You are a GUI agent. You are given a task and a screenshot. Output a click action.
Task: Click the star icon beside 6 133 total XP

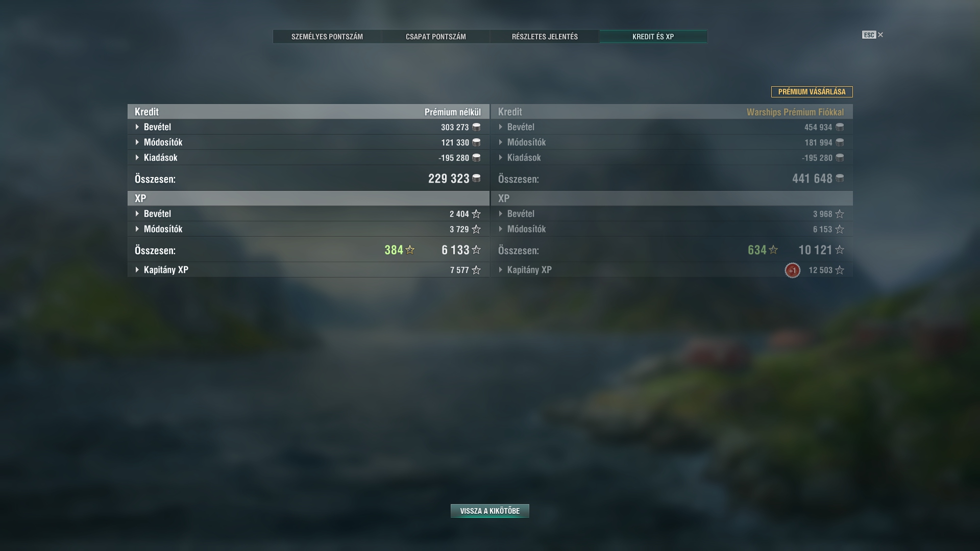[x=476, y=249]
